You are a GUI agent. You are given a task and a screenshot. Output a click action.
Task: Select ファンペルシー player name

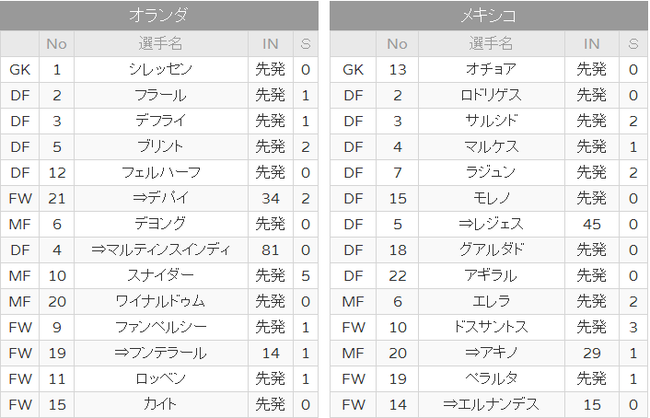click(x=161, y=327)
